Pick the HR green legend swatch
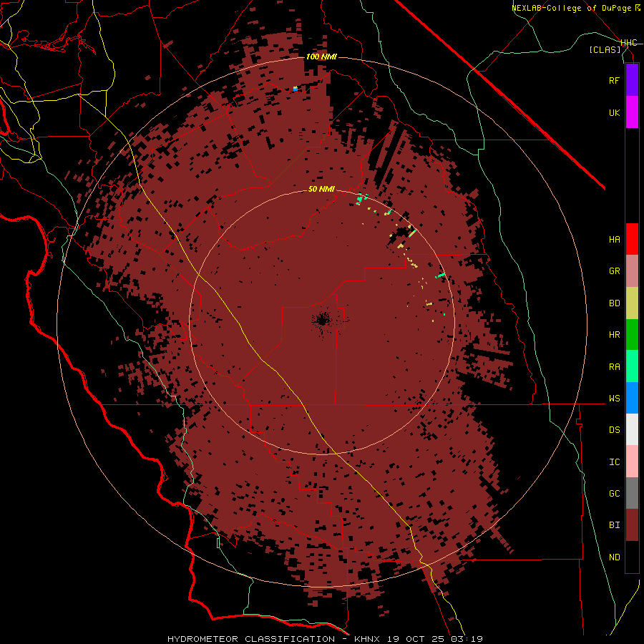The image size is (644, 644). click(x=632, y=335)
